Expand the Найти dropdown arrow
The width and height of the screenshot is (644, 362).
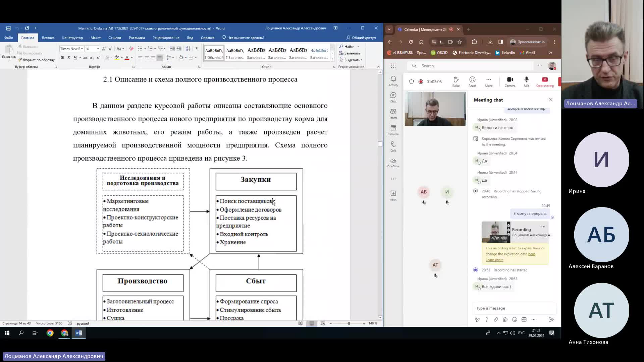click(x=358, y=47)
